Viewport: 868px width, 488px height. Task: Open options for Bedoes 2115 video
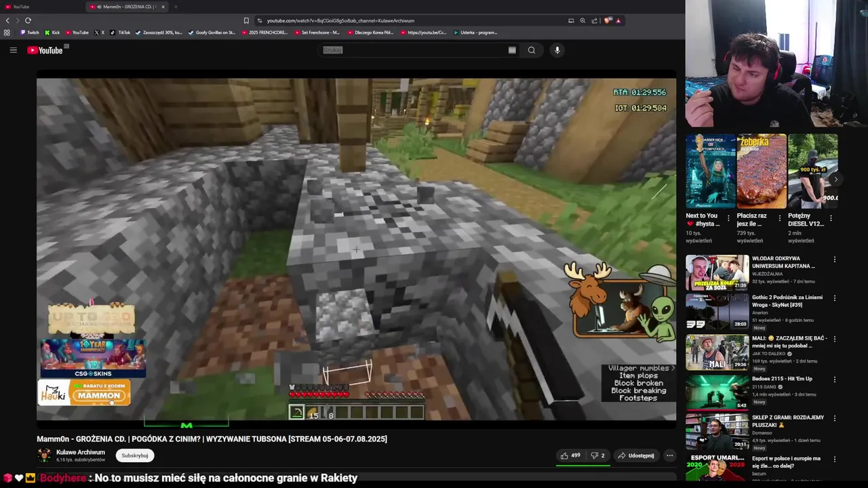click(x=835, y=379)
